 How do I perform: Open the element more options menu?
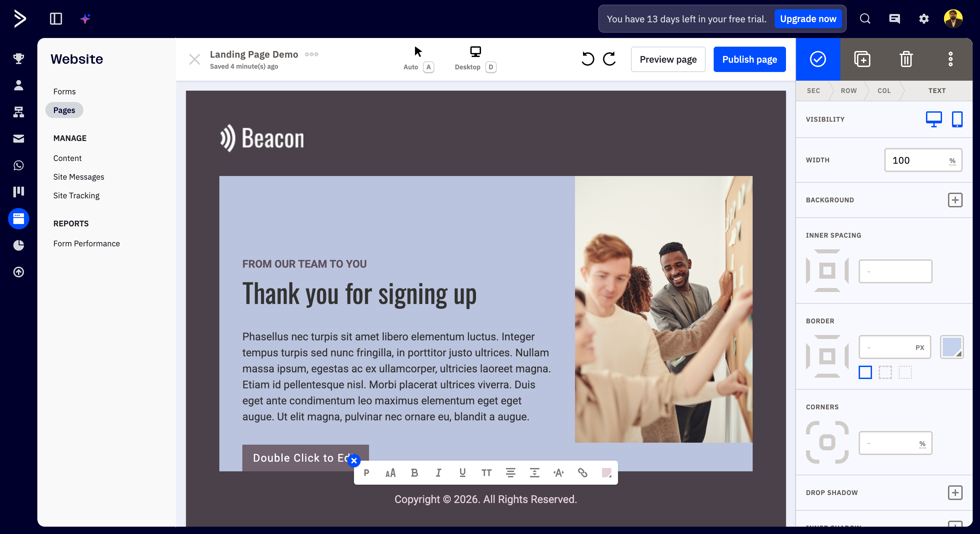[950, 59]
